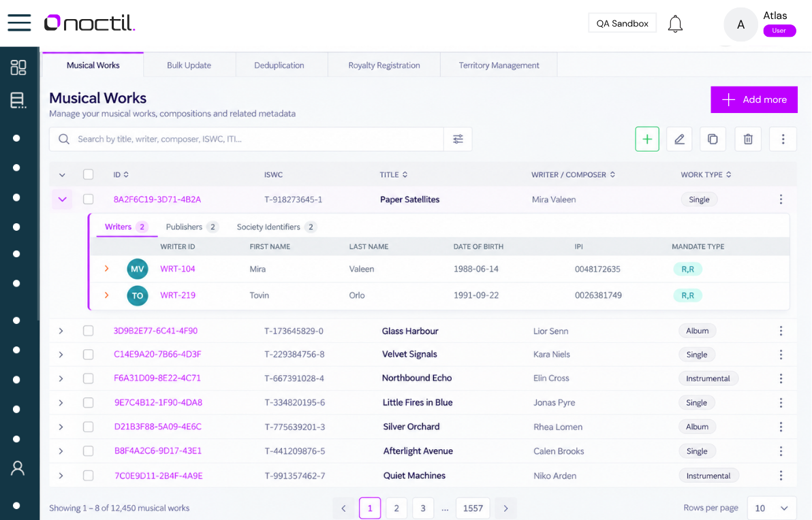Open row actions for Little Fires in Blue
Image resolution: width=812 pixels, height=520 pixels.
pos(781,402)
